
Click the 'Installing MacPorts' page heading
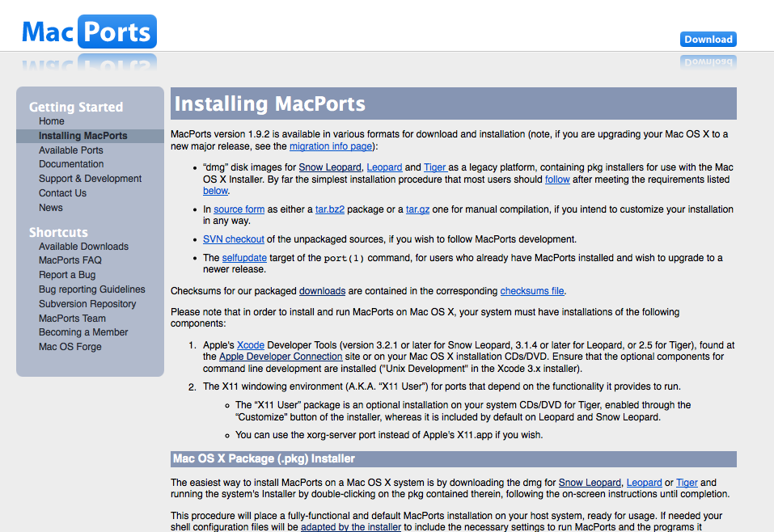point(270,103)
